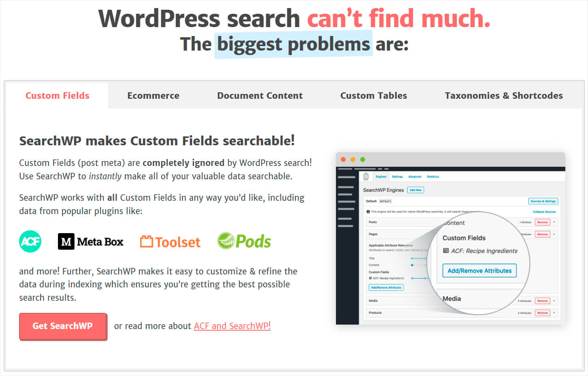Expand the Posts source arrow

[554, 222]
